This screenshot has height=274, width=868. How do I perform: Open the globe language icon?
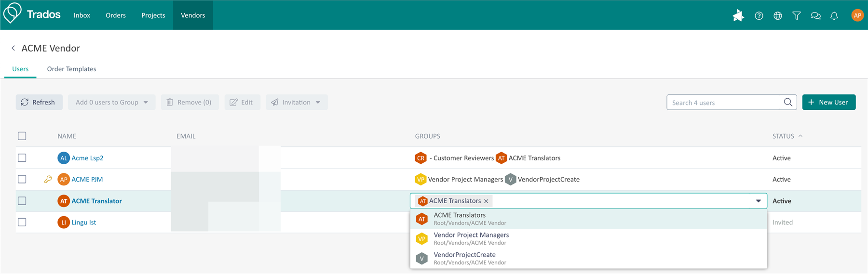pos(778,16)
